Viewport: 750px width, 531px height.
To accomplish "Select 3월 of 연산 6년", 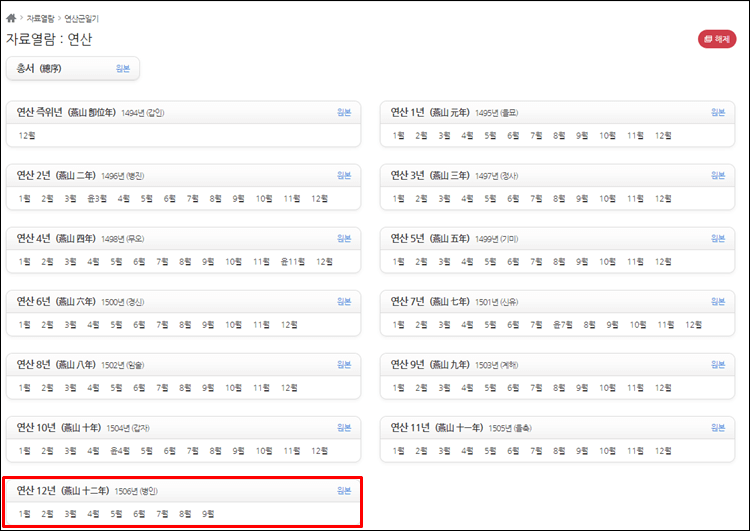I will tap(70, 325).
